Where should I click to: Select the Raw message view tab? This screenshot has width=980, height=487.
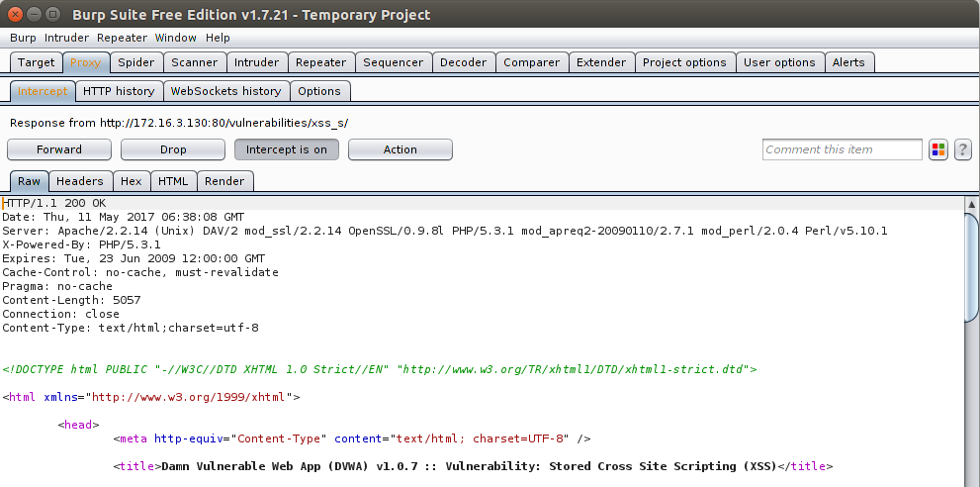coord(29,181)
